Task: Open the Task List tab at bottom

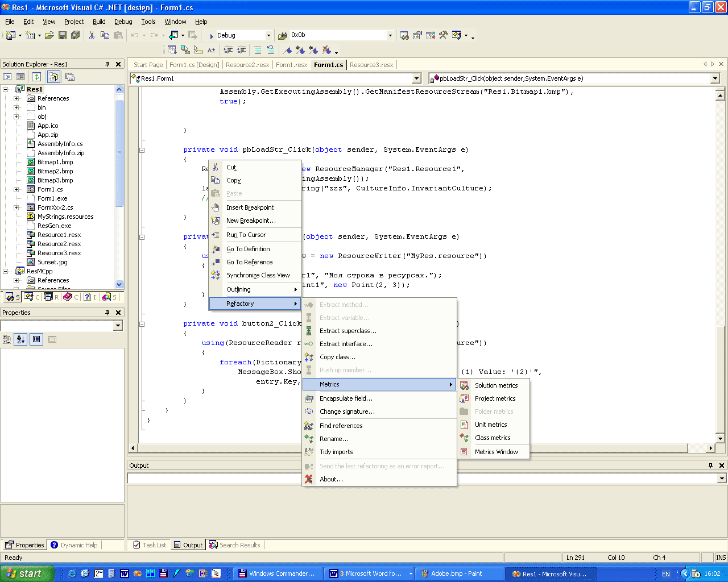Action: click(x=150, y=545)
